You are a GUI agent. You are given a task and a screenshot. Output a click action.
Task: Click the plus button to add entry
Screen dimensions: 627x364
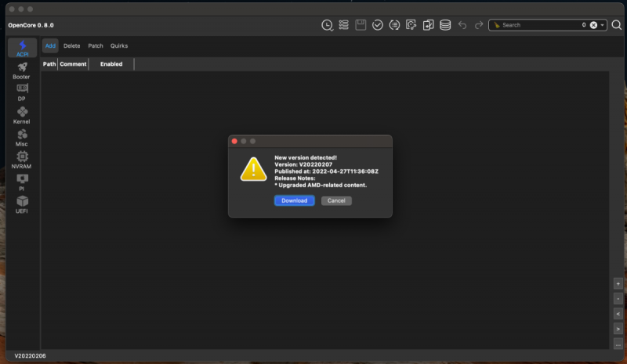point(618,283)
